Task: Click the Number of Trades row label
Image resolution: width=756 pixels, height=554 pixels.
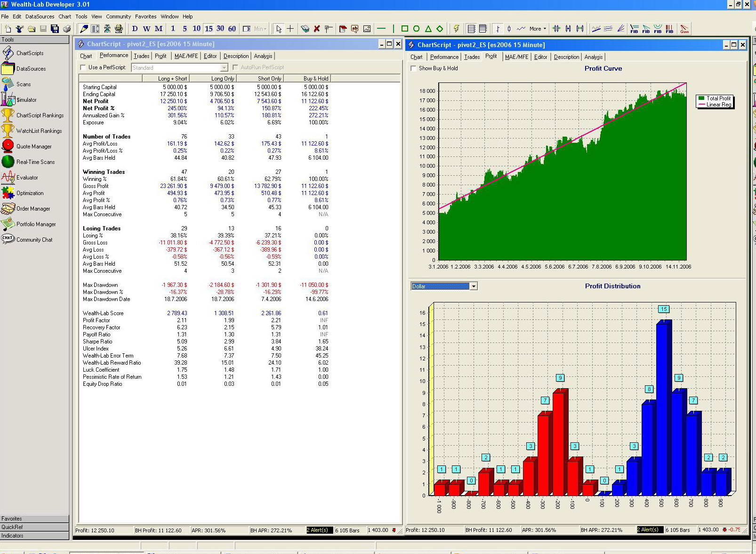Action: pos(106,137)
